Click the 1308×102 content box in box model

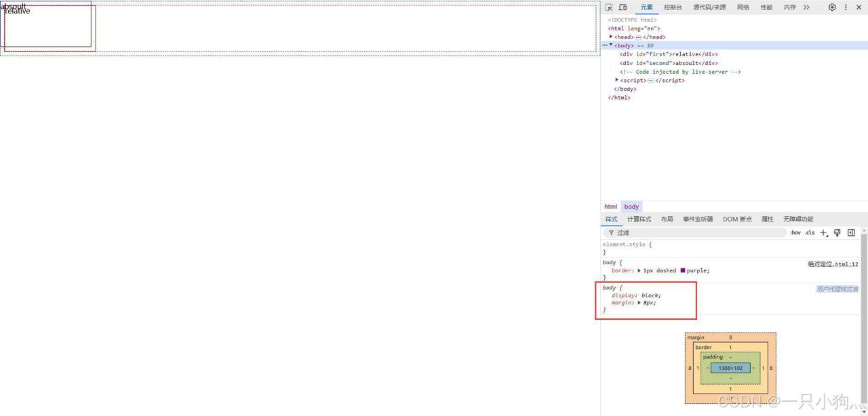730,368
